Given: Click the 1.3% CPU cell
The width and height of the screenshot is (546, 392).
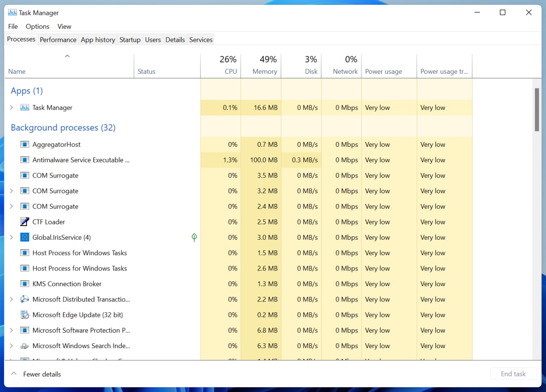Looking at the screenshot, I should pos(221,160).
